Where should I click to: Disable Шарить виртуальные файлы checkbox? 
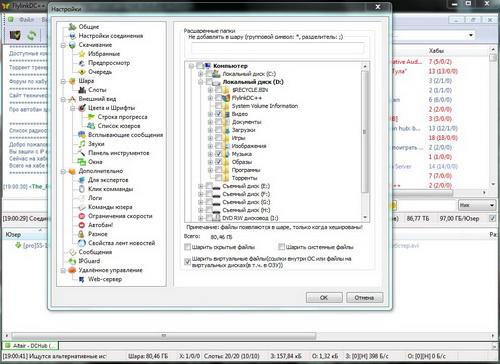[x=187, y=262]
